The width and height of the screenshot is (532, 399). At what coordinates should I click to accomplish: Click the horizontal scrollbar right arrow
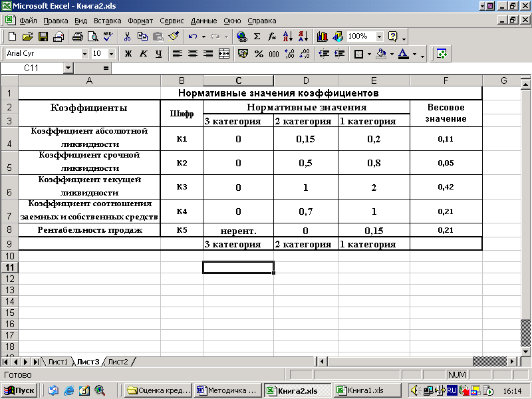pyautogui.click(x=512, y=362)
